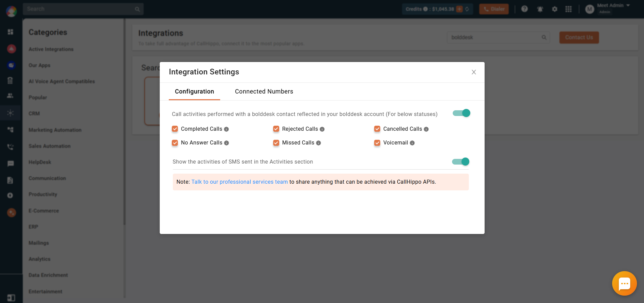The image size is (644, 303).
Task: Open the professional services team link
Action: point(240,182)
